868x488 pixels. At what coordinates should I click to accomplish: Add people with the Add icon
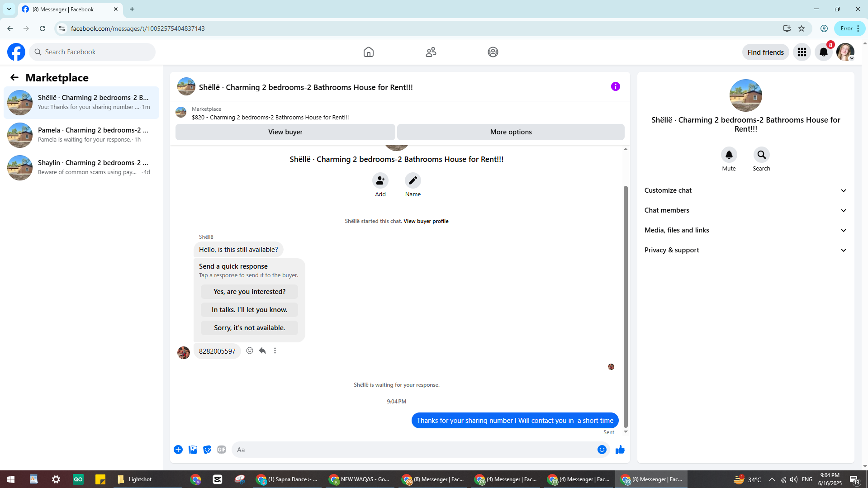click(380, 180)
